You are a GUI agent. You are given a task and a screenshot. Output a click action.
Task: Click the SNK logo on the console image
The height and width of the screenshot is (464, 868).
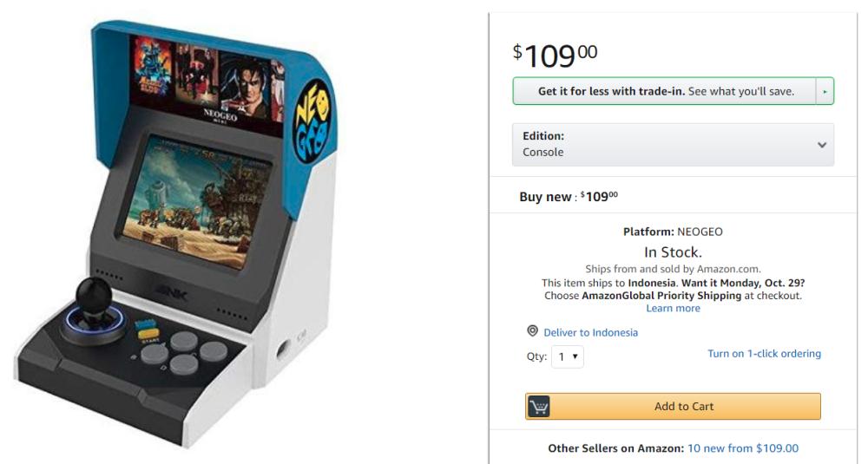[173, 292]
